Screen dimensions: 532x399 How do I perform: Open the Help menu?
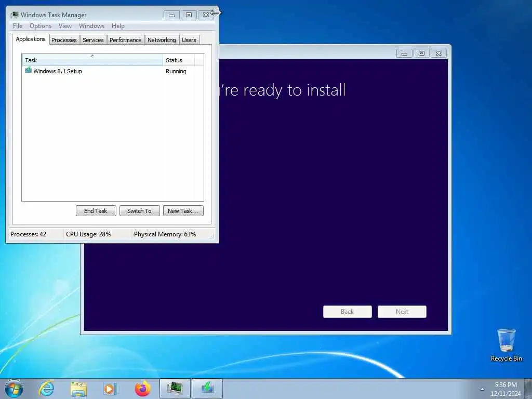(118, 26)
